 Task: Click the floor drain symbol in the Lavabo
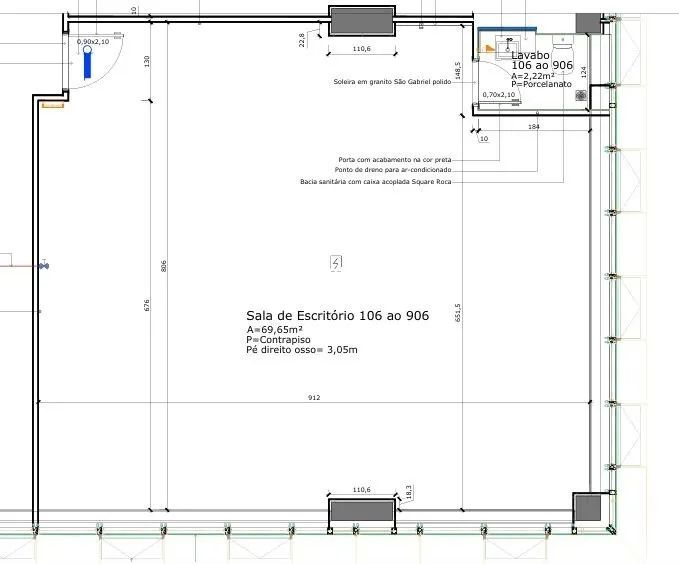point(581,95)
